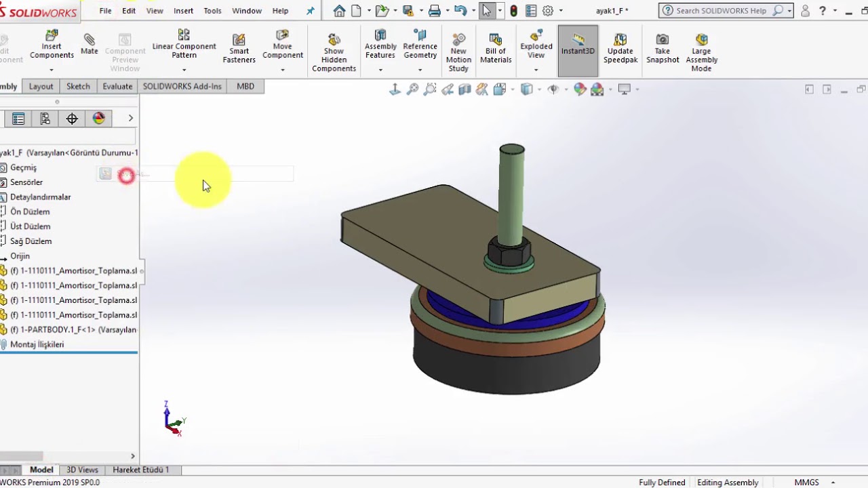This screenshot has height=488, width=868.
Task: Open the ConfigurationManager tab icon
Action: coord(45,119)
